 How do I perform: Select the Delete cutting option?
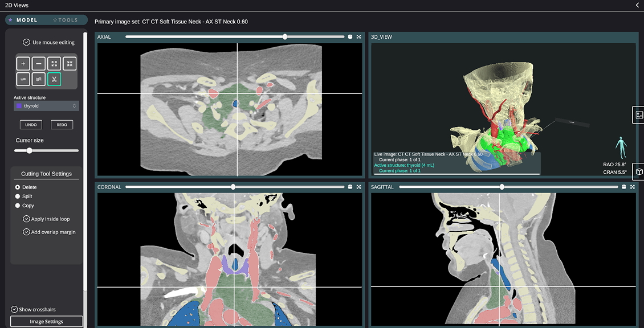click(x=18, y=187)
